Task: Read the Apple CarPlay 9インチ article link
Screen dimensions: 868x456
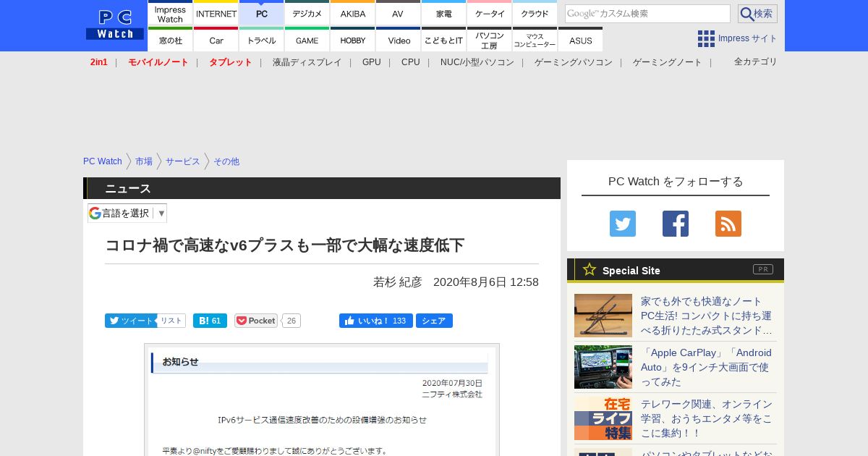Action: click(707, 367)
